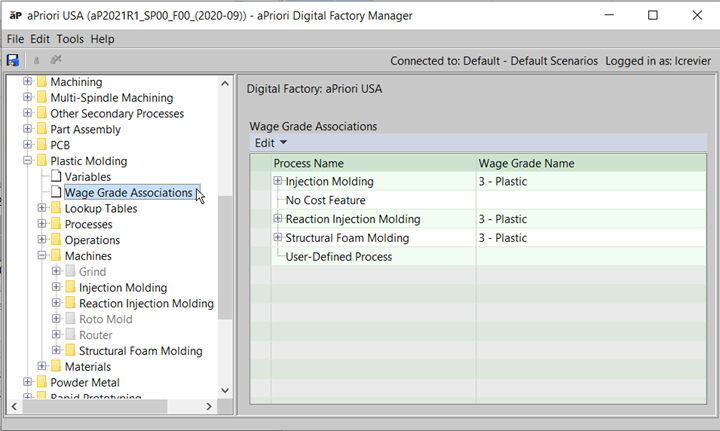Collapse the Plastic Molding tree node

[x=28, y=161]
